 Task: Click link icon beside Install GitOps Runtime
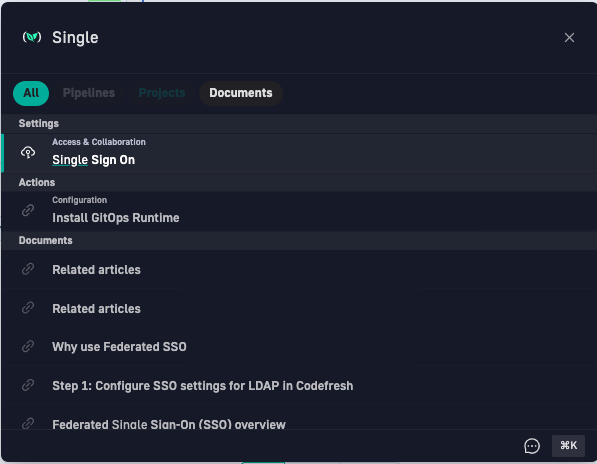[28, 210]
